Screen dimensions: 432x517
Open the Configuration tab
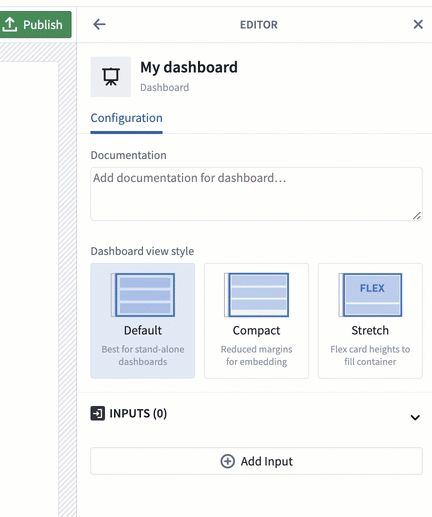pyautogui.click(x=126, y=118)
